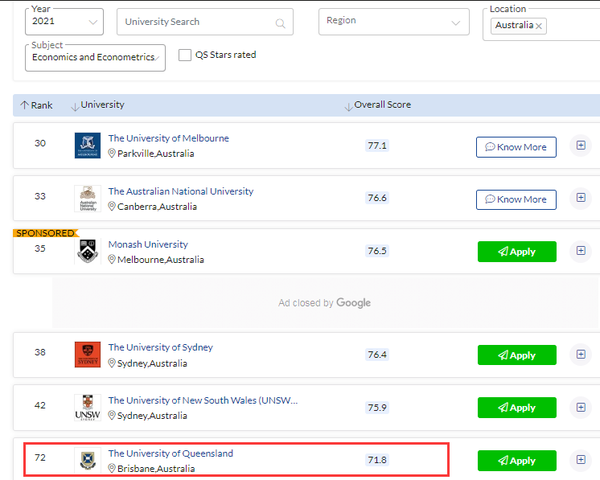
Task: Click Know More for Australian National University
Action: [516, 199]
